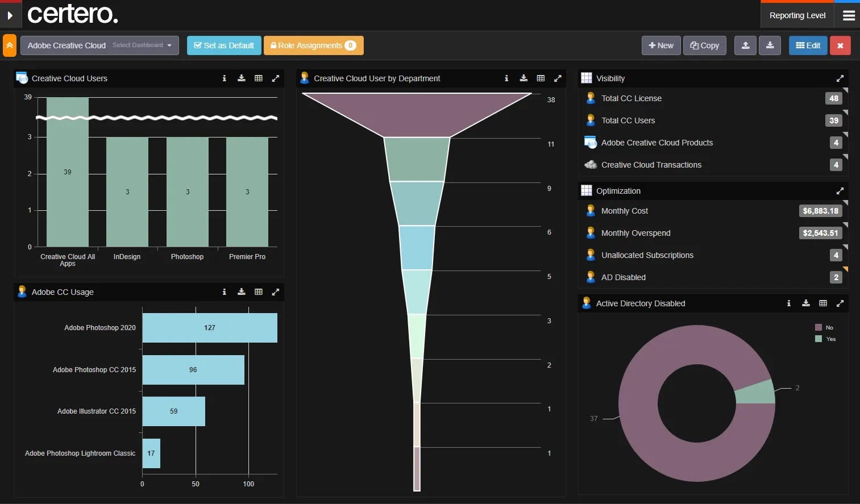Click the Optimization panel grid icon

pos(587,190)
